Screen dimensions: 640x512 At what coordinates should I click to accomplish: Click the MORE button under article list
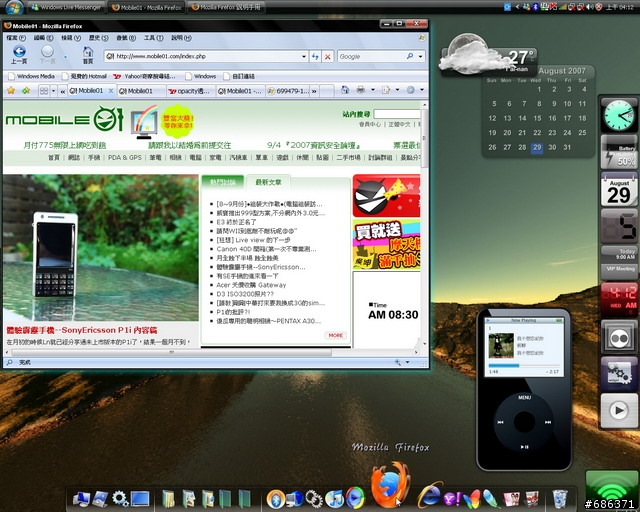click(336, 335)
